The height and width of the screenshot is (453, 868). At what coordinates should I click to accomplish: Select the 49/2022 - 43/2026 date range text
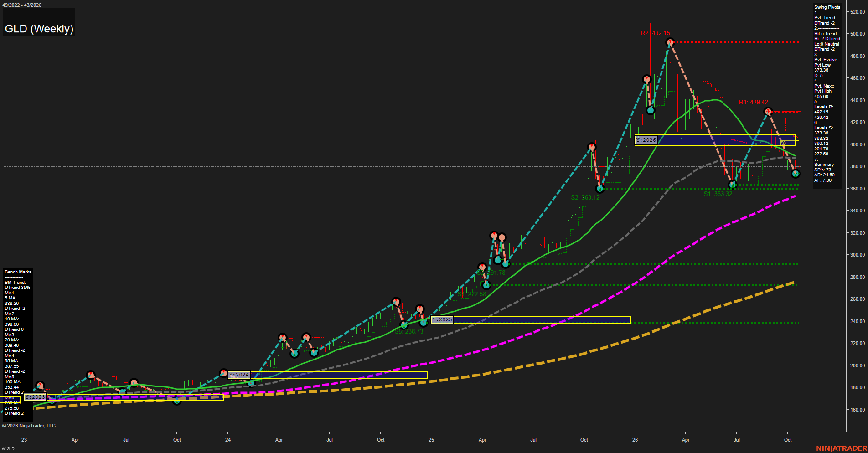click(22, 5)
